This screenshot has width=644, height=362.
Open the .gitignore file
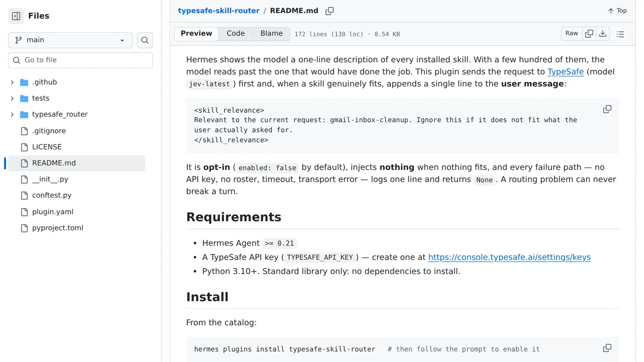point(49,131)
